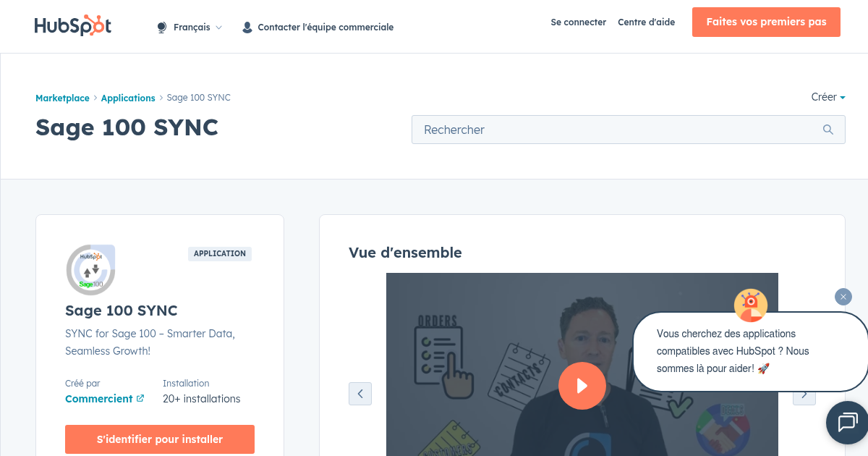This screenshot has width=868, height=456.
Task: Play the overview video
Action: click(582, 386)
